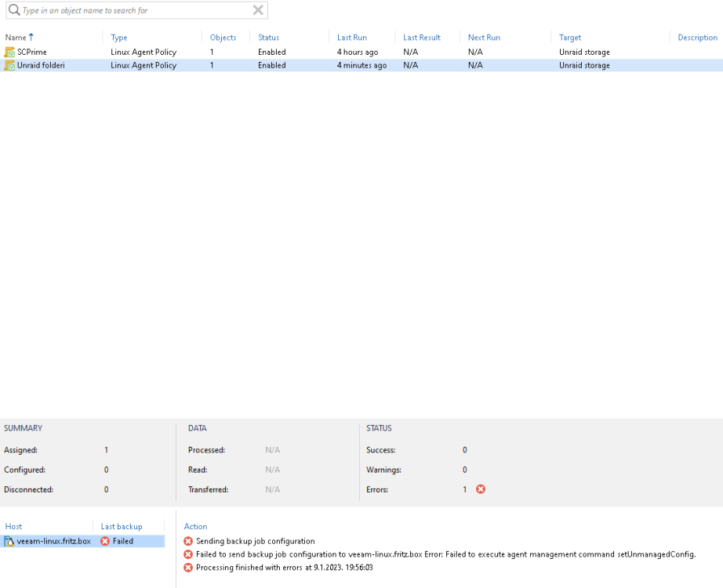Sort hosts by the Host column header

click(x=13, y=526)
